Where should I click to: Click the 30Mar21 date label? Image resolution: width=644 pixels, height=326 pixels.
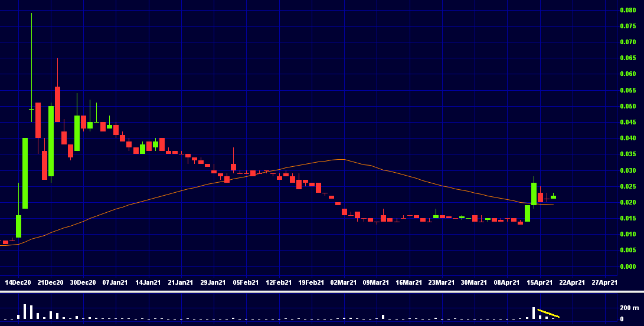pyautogui.click(x=474, y=282)
